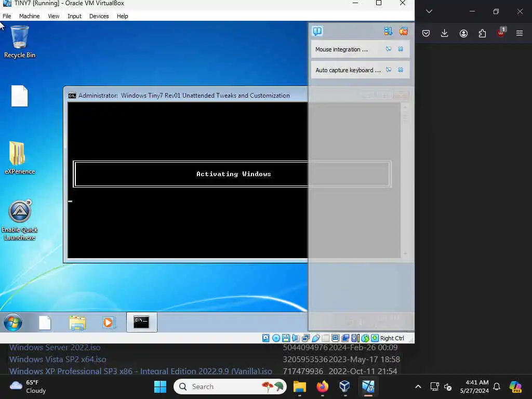Click the Auto capture keyboard notification text
This screenshot has height=399, width=532.
pyautogui.click(x=348, y=70)
